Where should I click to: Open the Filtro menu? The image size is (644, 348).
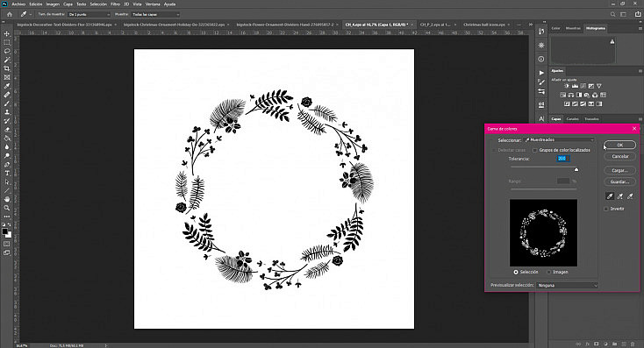point(116,4)
